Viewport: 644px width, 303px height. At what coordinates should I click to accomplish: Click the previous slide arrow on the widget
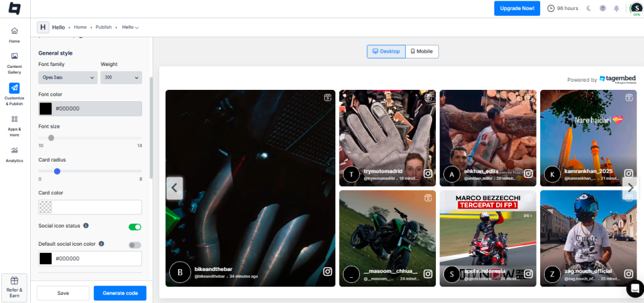click(174, 188)
